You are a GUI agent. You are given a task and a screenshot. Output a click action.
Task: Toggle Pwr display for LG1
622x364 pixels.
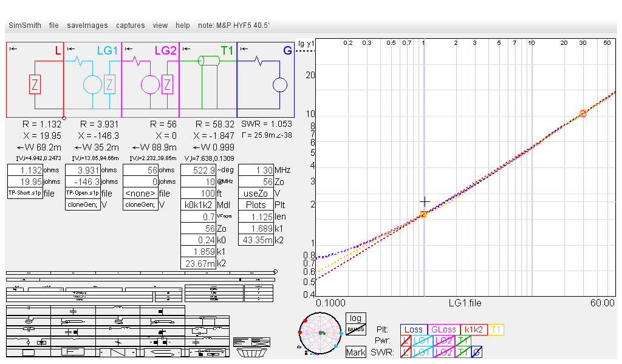(x=422, y=340)
